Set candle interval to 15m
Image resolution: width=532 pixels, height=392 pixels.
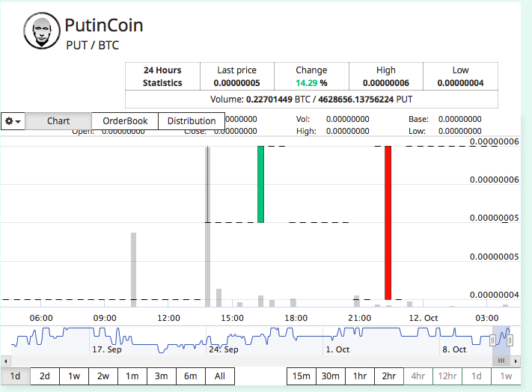pos(302,376)
